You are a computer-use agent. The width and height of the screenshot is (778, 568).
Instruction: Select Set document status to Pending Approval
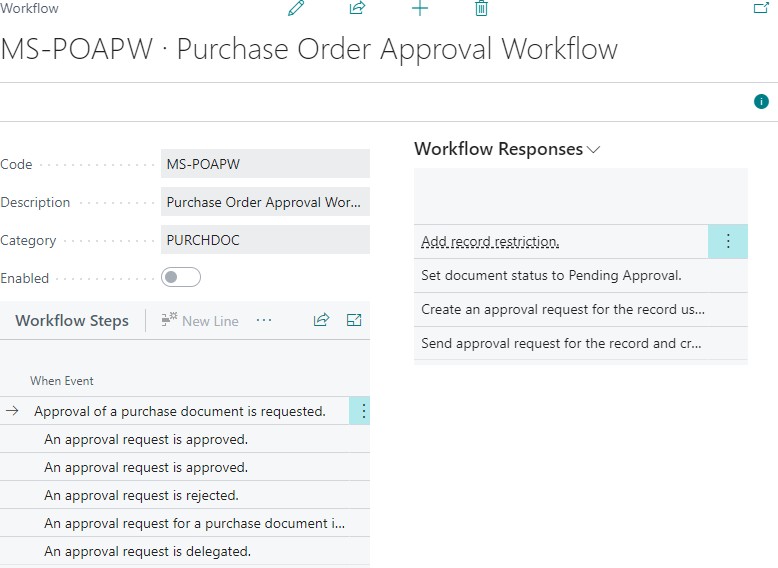tap(551, 276)
